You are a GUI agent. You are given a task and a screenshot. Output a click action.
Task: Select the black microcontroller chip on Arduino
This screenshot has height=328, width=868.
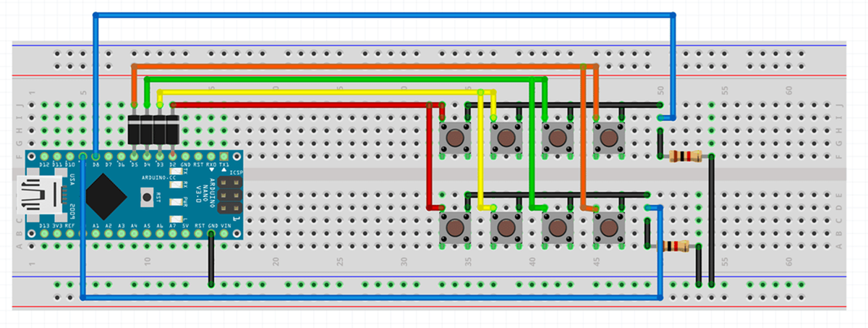pyautogui.click(x=107, y=195)
